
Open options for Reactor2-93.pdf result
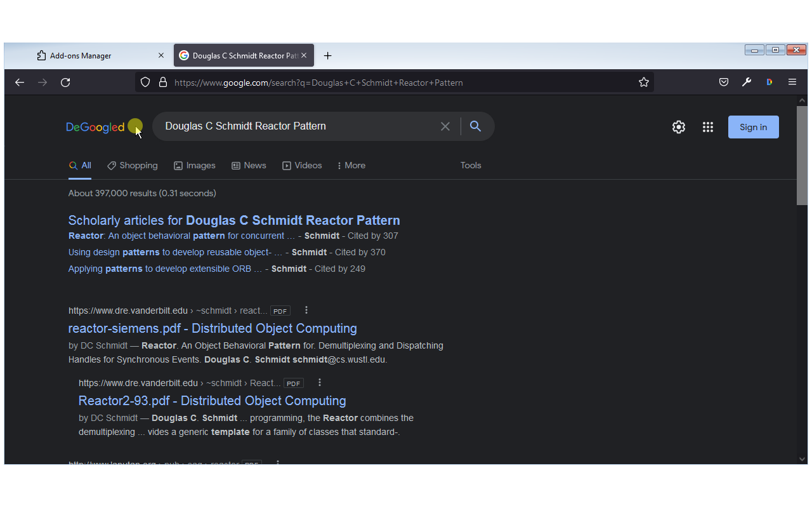[320, 383]
